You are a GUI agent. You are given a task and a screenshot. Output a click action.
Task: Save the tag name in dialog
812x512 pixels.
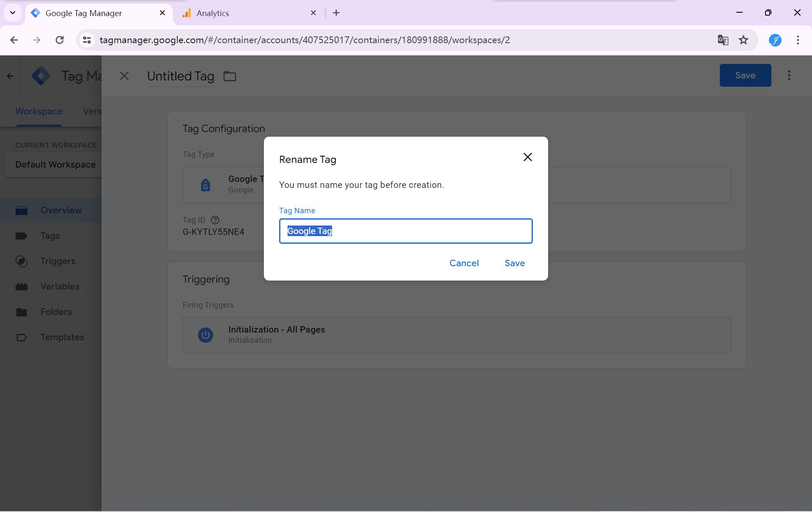click(515, 263)
